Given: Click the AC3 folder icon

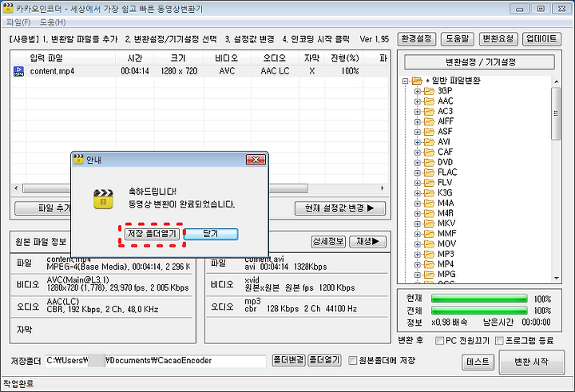Looking at the screenshot, I should coord(429,112).
